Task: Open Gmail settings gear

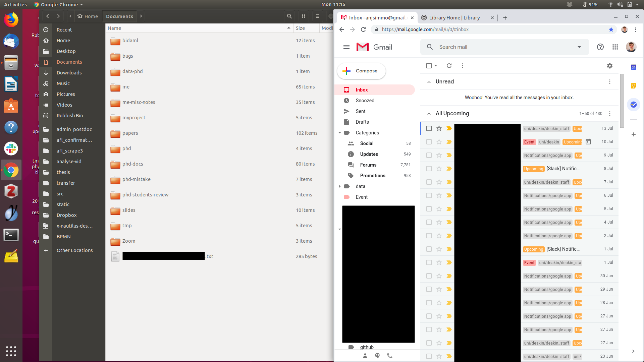Action: tap(609, 66)
